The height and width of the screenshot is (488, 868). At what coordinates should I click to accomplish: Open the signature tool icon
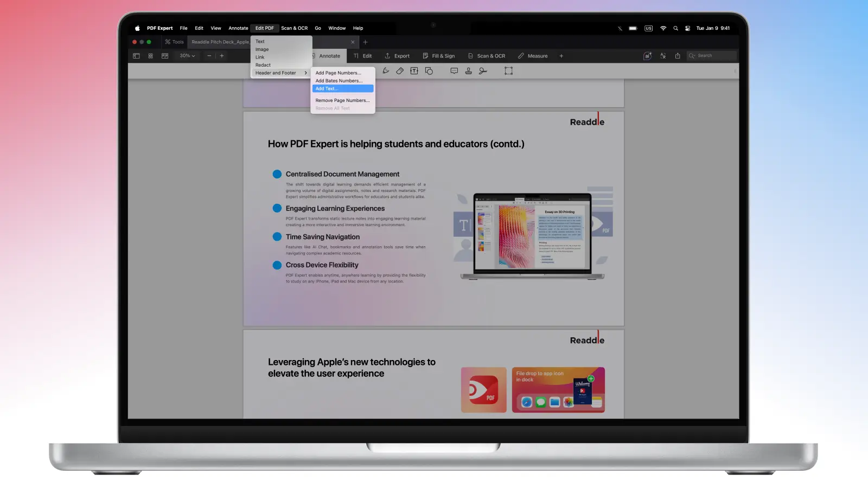pos(483,71)
